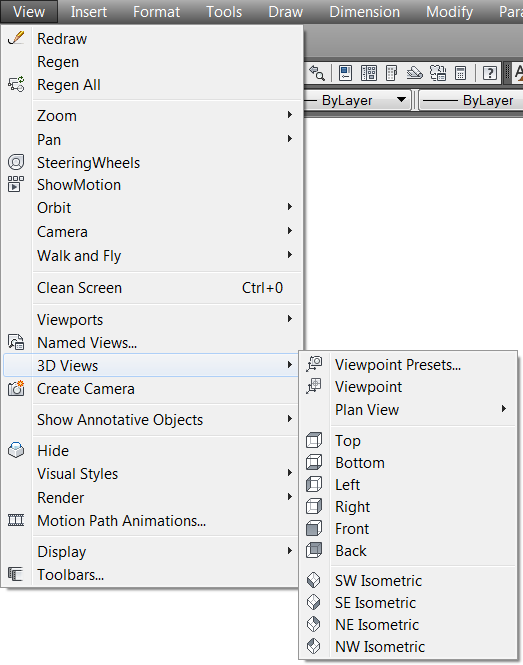
Task: Open the ByLayer linetype dropdown arrow
Action: [401, 100]
